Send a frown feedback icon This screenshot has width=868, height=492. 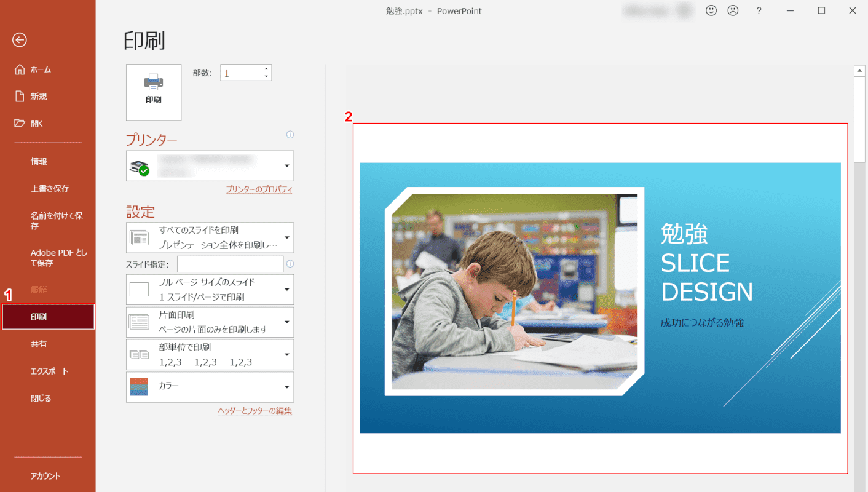tap(733, 10)
